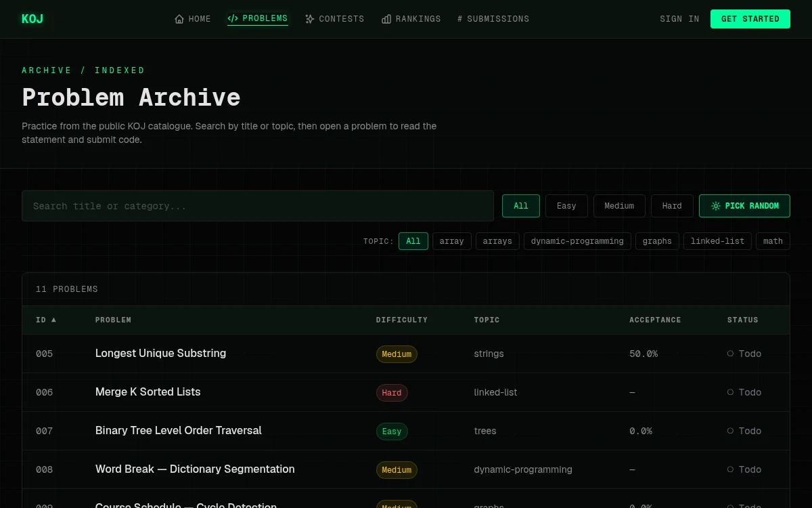Filter problems by Medium difficulty
Image resolution: width=812 pixels, height=508 pixels.
pos(619,206)
